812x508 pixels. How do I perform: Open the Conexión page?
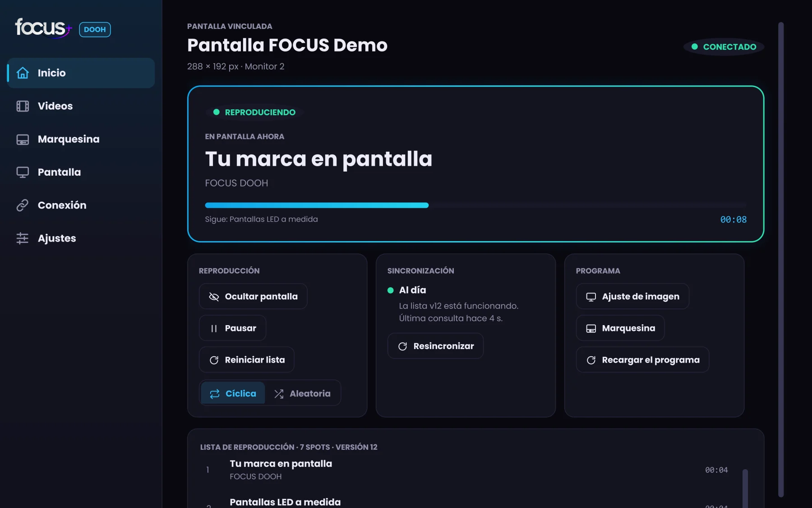81,205
